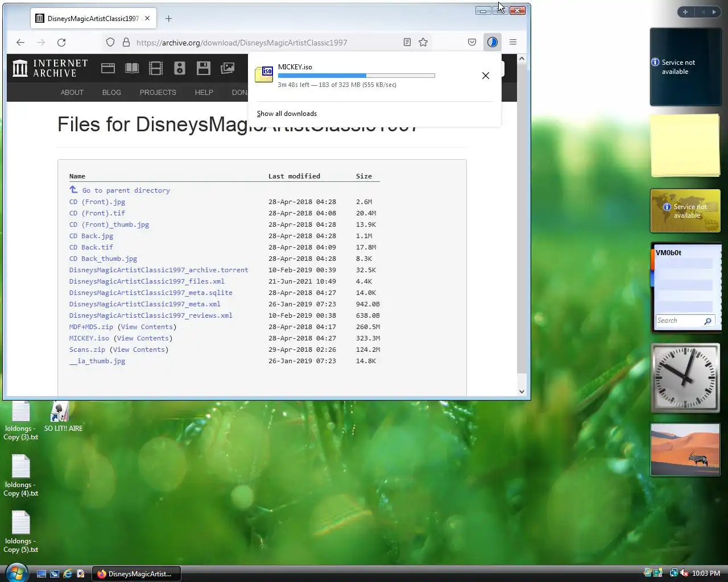Viewport: 728px width, 582px height.
Task: Open Firefox tracking protection shield icon
Action: tap(110, 42)
